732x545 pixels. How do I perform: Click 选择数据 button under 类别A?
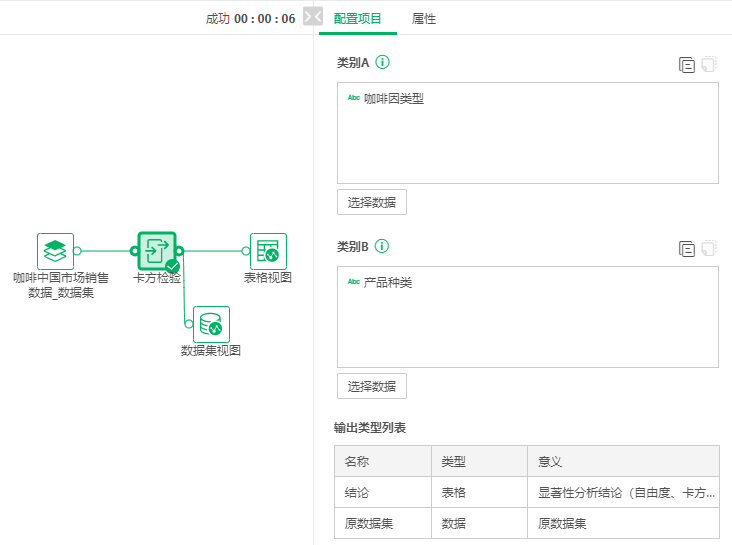372,202
